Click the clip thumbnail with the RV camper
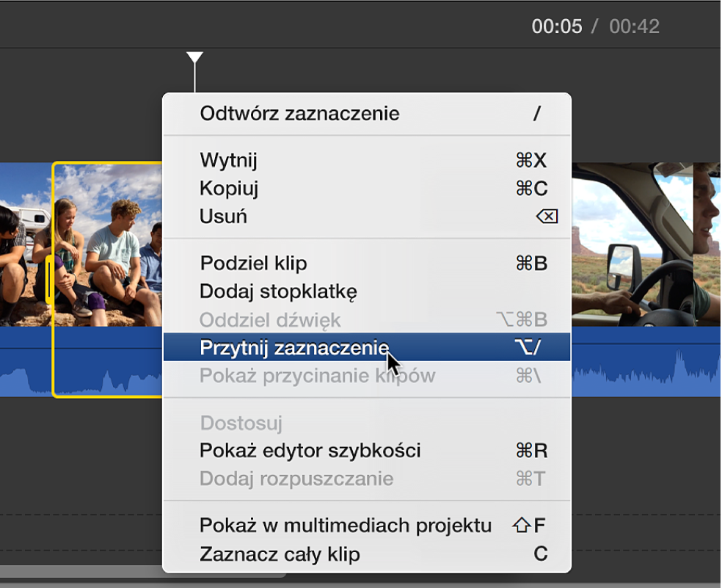The width and height of the screenshot is (722, 588). 26,244
